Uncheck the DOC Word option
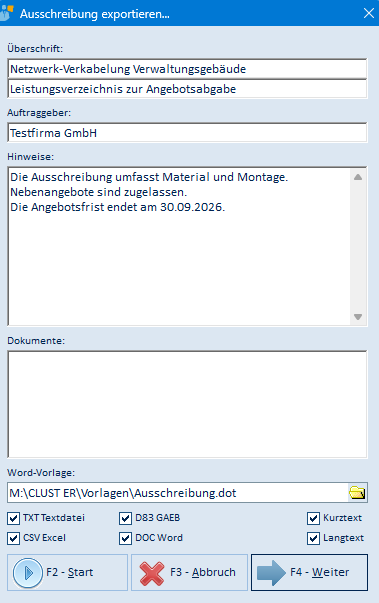Screen dimensions: 379x603 point(125,538)
